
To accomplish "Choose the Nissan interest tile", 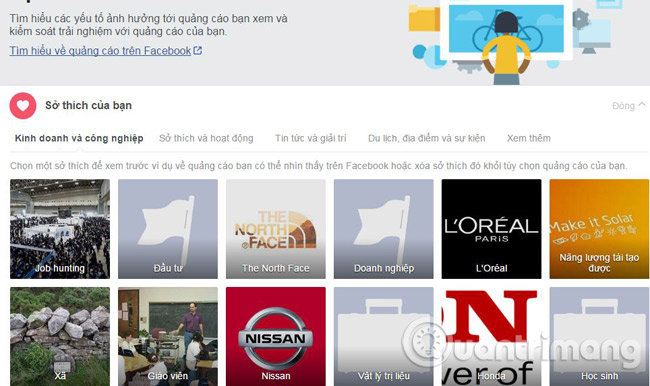I will (276, 336).
